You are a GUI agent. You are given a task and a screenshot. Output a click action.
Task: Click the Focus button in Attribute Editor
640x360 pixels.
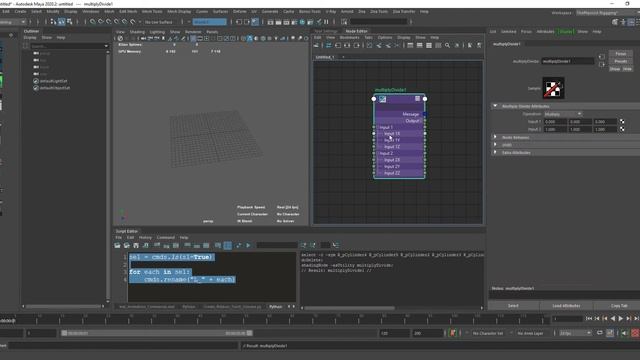pyautogui.click(x=620, y=54)
